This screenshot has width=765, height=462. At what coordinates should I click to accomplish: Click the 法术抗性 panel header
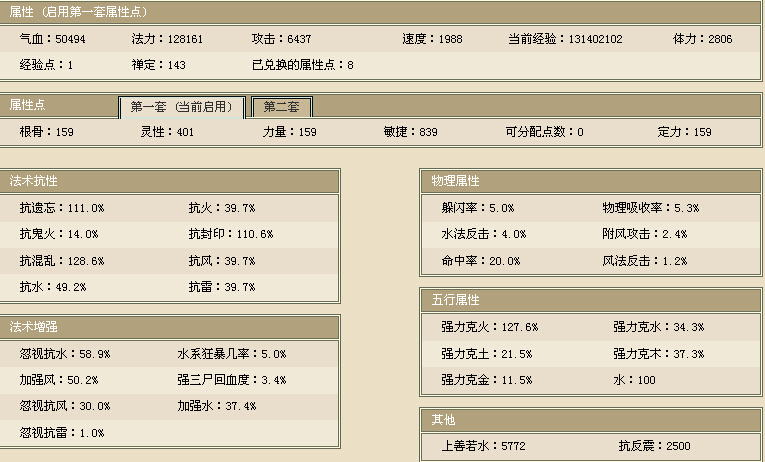pyautogui.click(x=34, y=181)
